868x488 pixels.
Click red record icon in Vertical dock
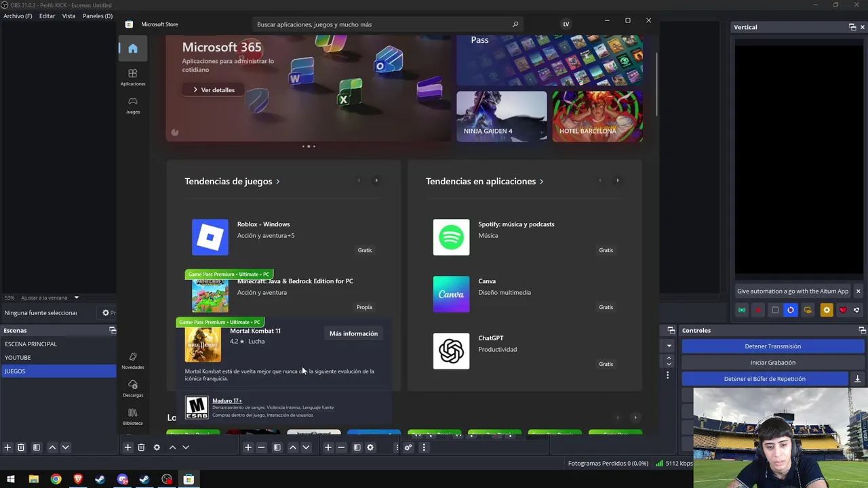(758, 310)
